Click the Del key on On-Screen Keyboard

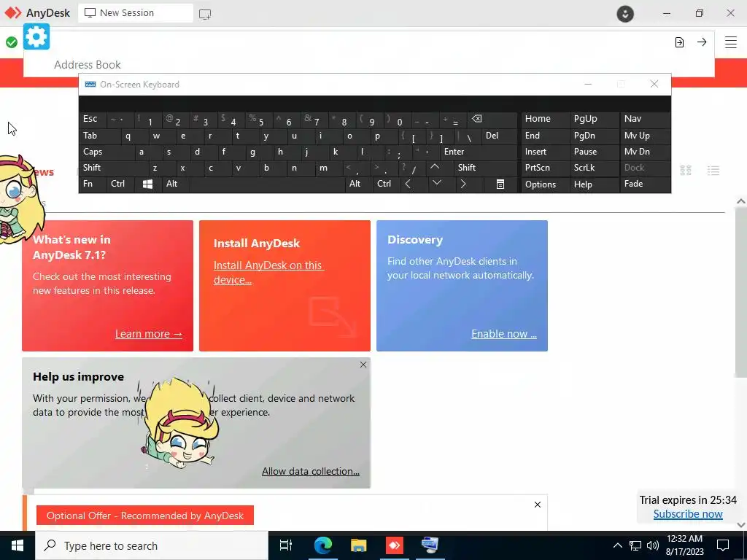[499, 136]
